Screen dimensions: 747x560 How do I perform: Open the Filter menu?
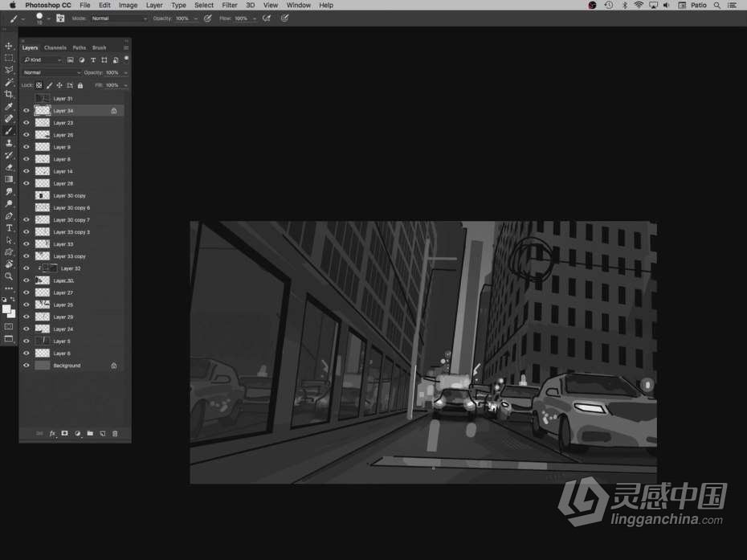click(x=230, y=5)
